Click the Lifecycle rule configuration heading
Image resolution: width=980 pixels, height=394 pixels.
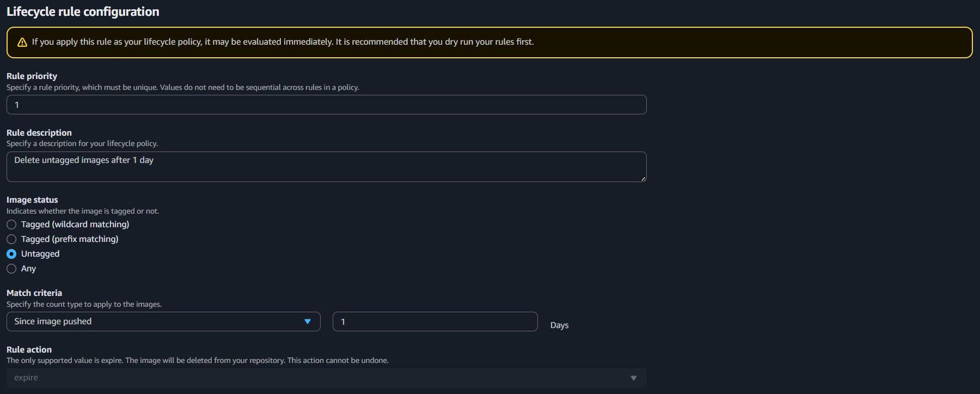point(83,11)
